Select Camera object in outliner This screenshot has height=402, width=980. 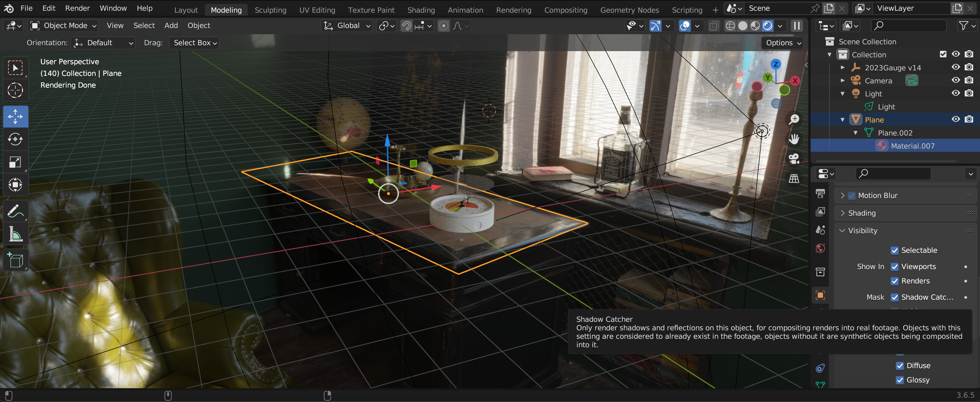coord(878,81)
